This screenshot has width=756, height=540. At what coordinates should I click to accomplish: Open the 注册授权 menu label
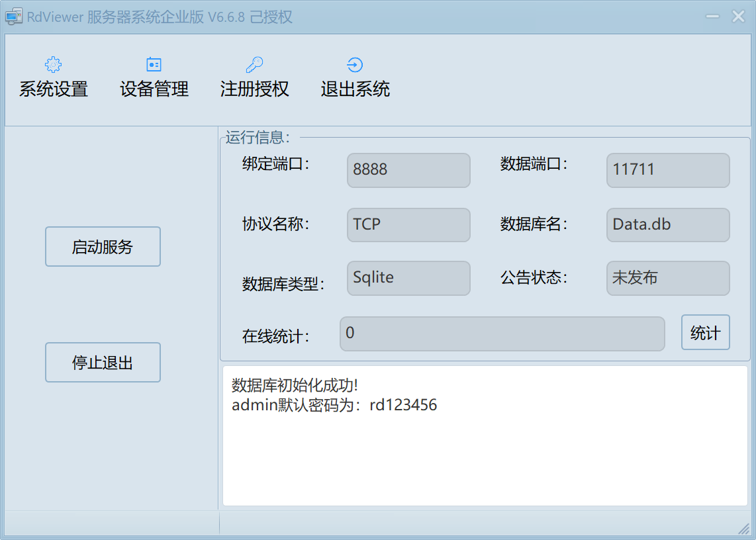click(255, 89)
